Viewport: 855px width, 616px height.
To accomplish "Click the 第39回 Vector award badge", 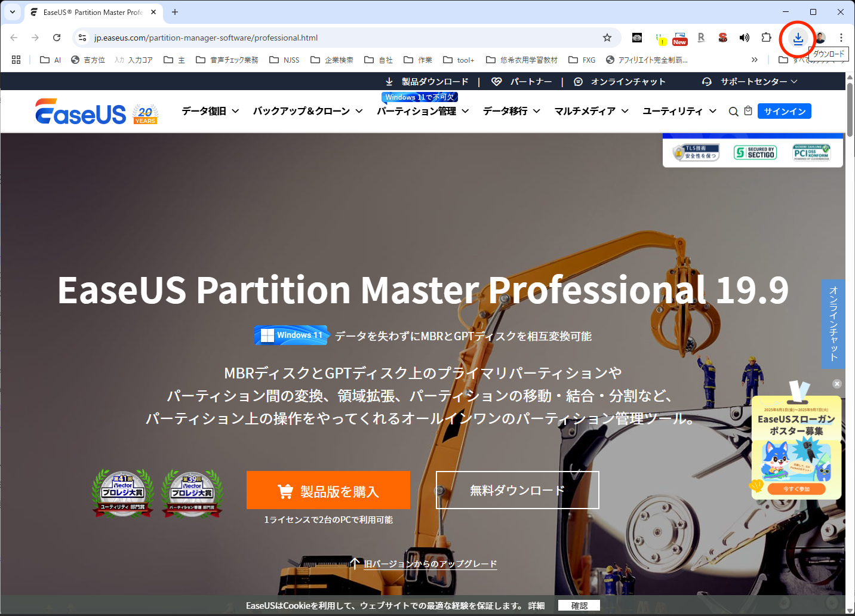I will tap(192, 493).
